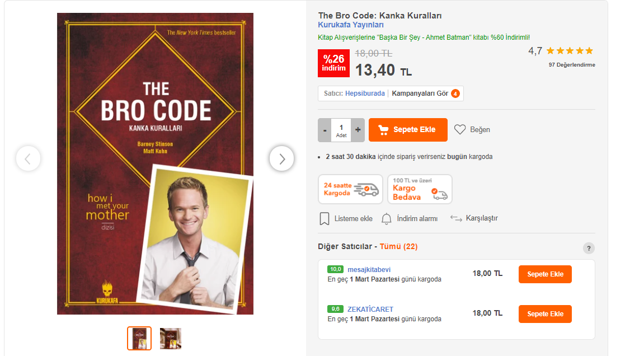Select the second product thumbnail

[171, 338]
